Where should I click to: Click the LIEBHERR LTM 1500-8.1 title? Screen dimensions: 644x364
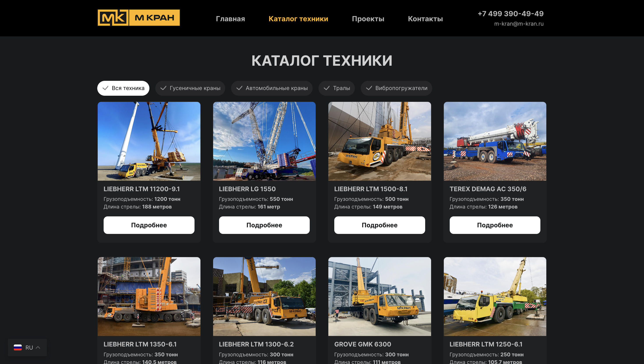pos(371,189)
